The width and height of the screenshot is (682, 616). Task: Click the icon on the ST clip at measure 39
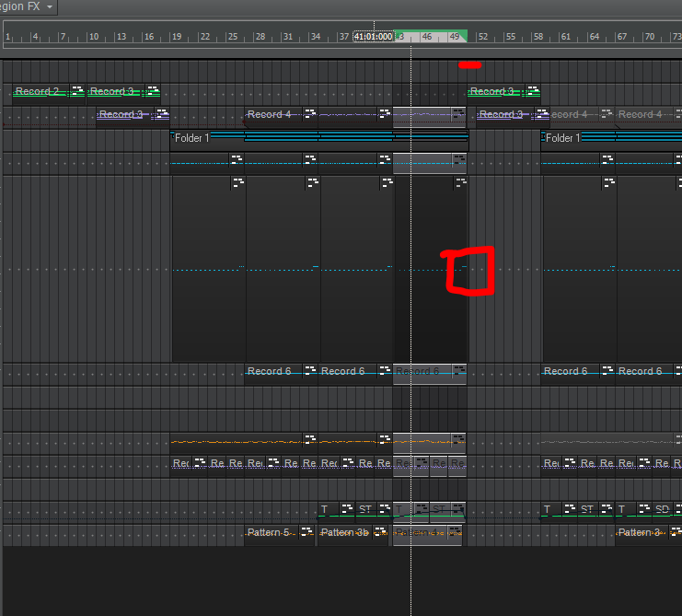(385, 508)
